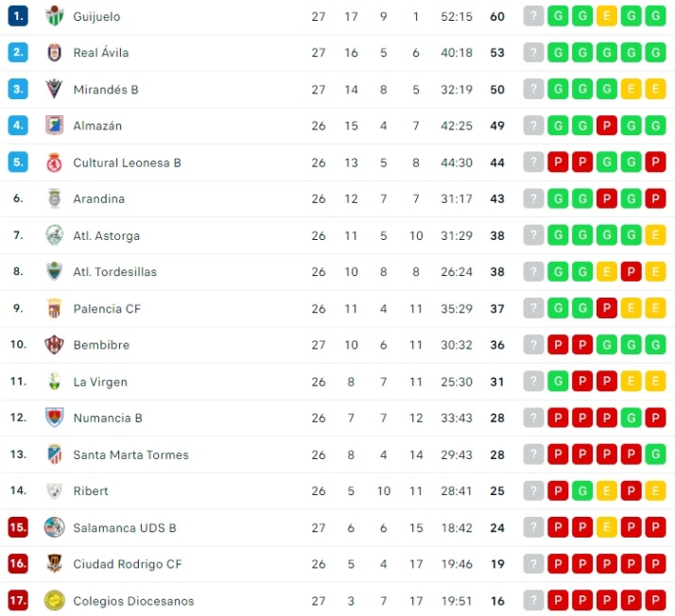This screenshot has width=675, height=616.
Task: Click Almazán's red P form result
Action: [607, 126]
